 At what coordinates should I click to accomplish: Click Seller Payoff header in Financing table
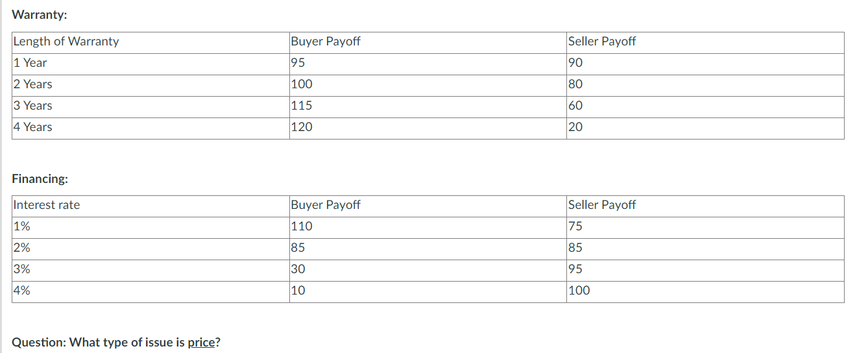(x=602, y=205)
